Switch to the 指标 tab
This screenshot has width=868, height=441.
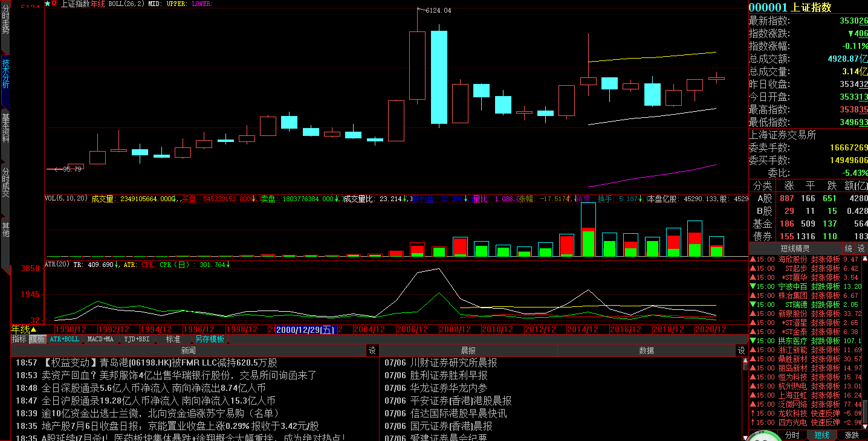click(19, 340)
